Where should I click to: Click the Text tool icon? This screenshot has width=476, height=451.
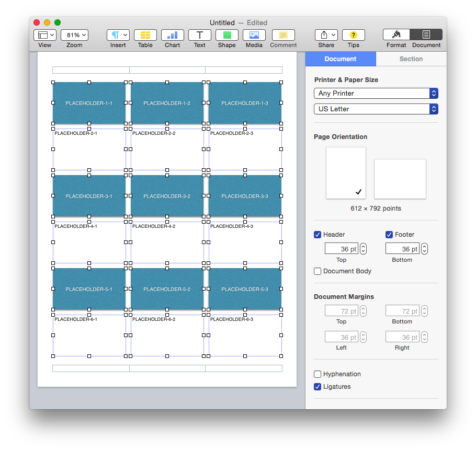point(199,35)
